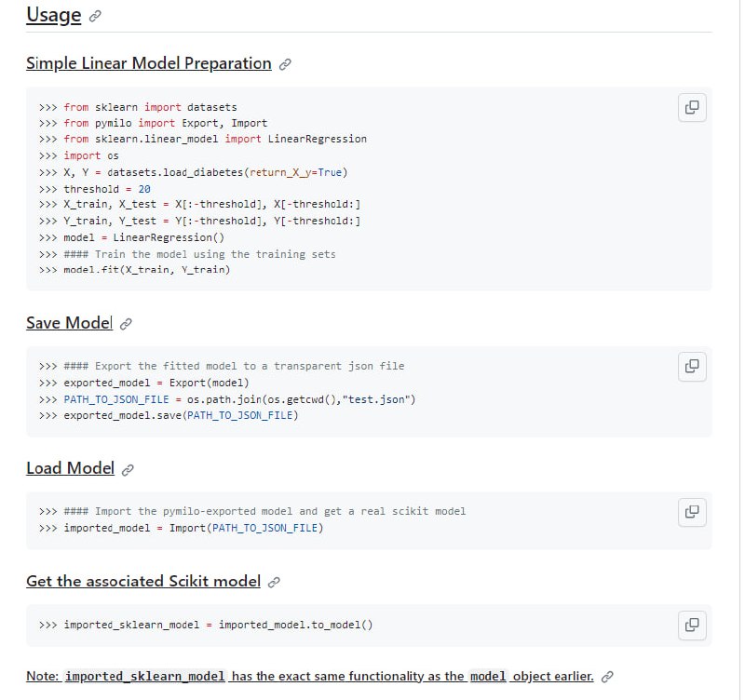Copy the Save Model code block
Viewport: 745px width, 700px height.
click(692, 366)
